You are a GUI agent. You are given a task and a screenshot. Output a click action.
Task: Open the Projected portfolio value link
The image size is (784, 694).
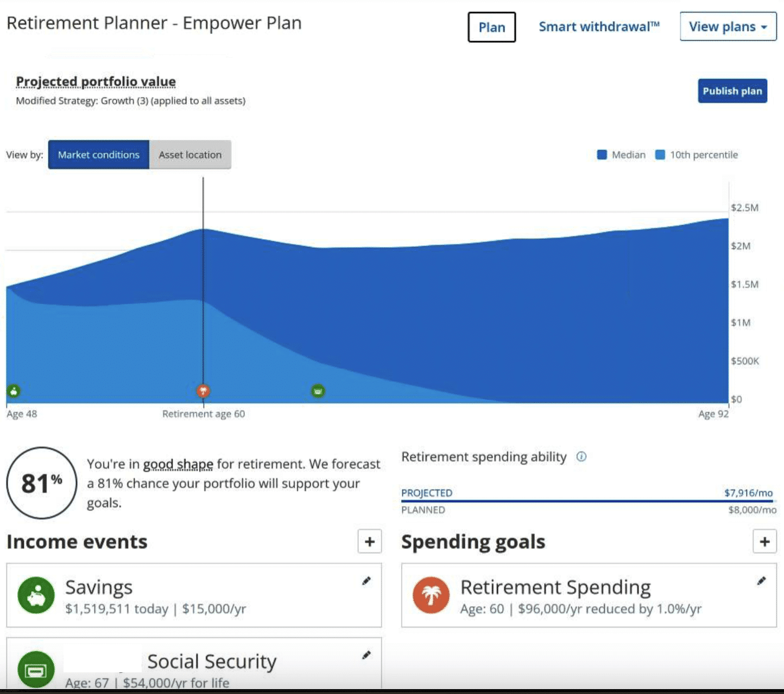point(96,81)
